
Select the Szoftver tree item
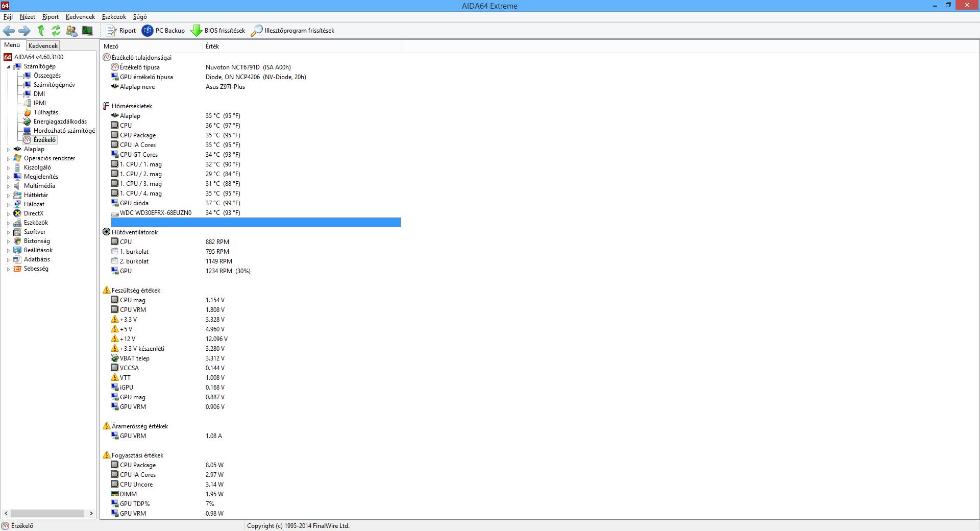[35, 232]
